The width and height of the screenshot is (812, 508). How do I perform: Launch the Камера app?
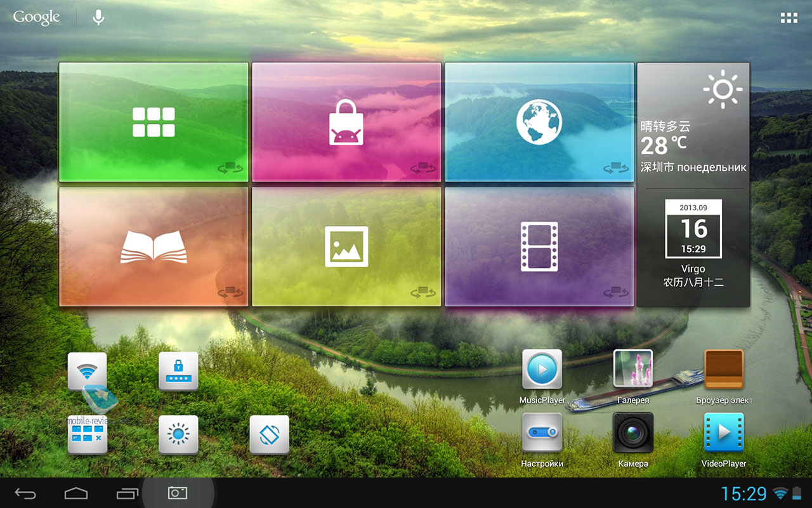coord(632,433)
